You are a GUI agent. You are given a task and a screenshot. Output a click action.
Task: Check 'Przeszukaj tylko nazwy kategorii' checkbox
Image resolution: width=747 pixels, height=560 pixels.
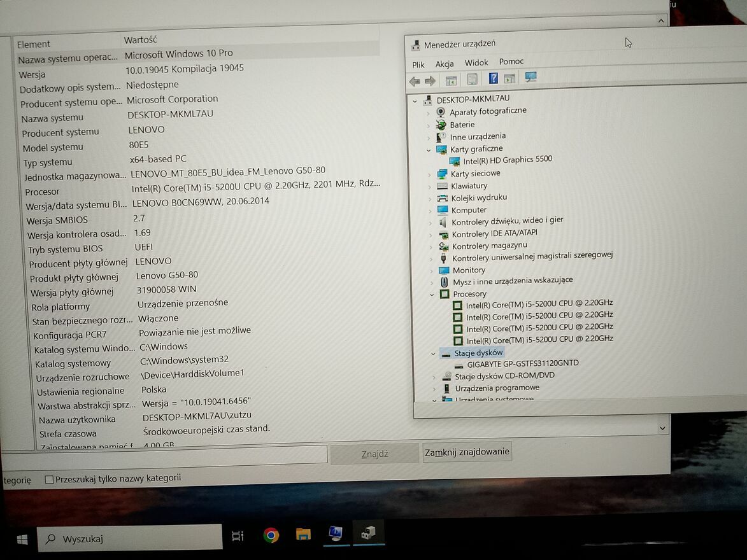click(50, 480)
